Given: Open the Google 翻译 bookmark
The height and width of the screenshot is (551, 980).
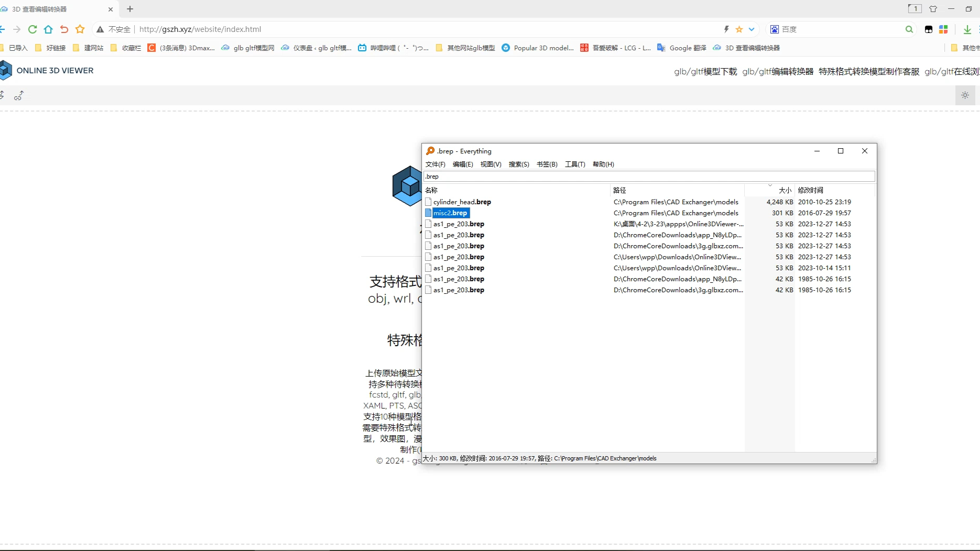Looking at the screenshot, I should 682,48.
